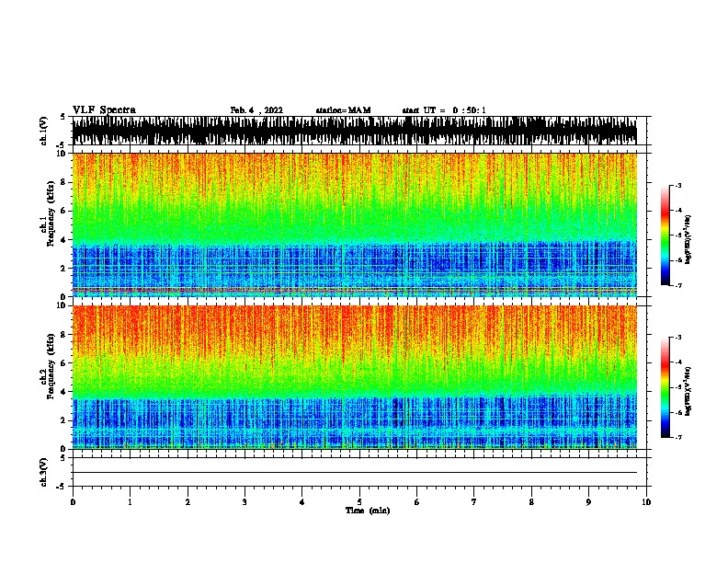Select the "start UT = 0 : 50: 1" text
728x563 pixels.
[444, 110]
